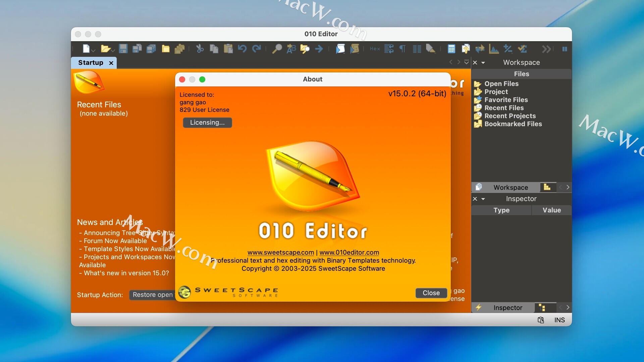Close the Inspector panel
The width and height of the screenshot is (644, 362).
475,199
